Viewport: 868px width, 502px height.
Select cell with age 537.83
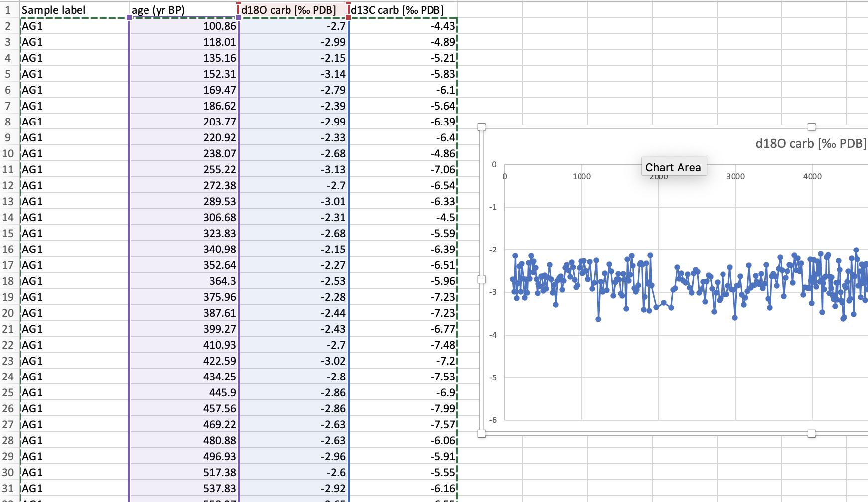(184, 488)
